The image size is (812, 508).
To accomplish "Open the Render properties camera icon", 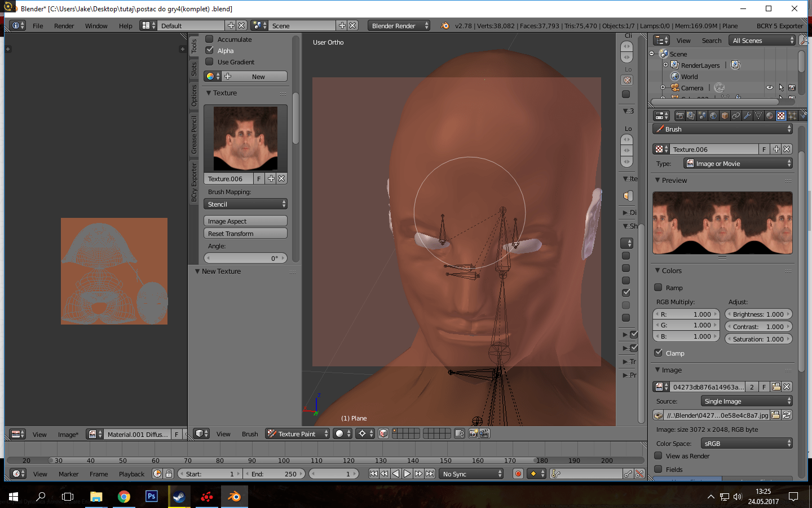I will (x=681, y=115).
